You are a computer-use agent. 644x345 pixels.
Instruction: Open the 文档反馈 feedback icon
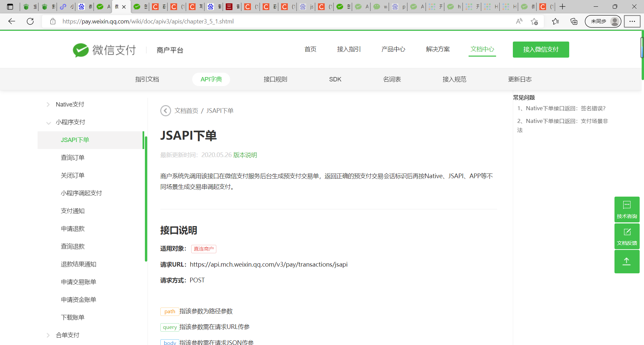(x=627, y=235)
